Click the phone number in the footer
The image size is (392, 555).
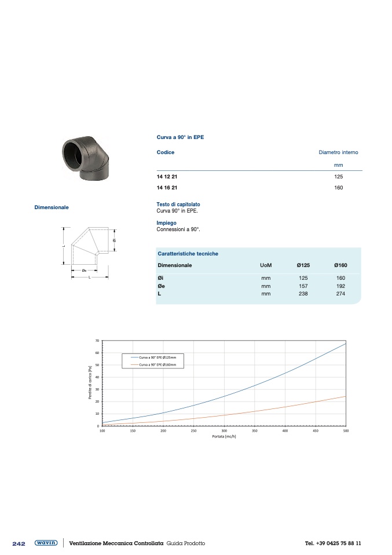tap(333, 543)
